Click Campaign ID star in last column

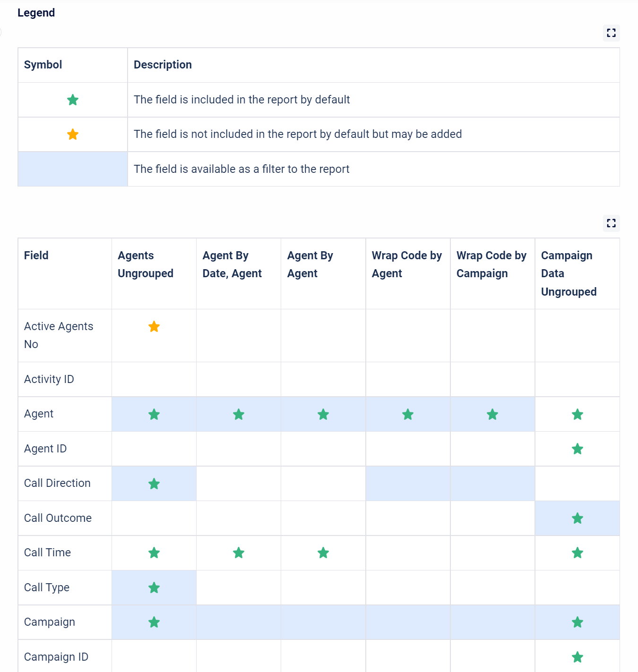coord(577,657)
